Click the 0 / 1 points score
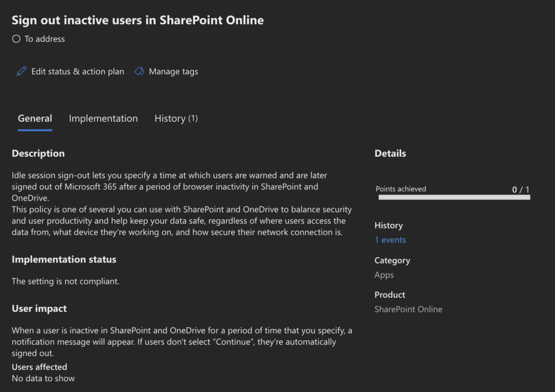Screen dimensions: 555x392 coord(520,190)
